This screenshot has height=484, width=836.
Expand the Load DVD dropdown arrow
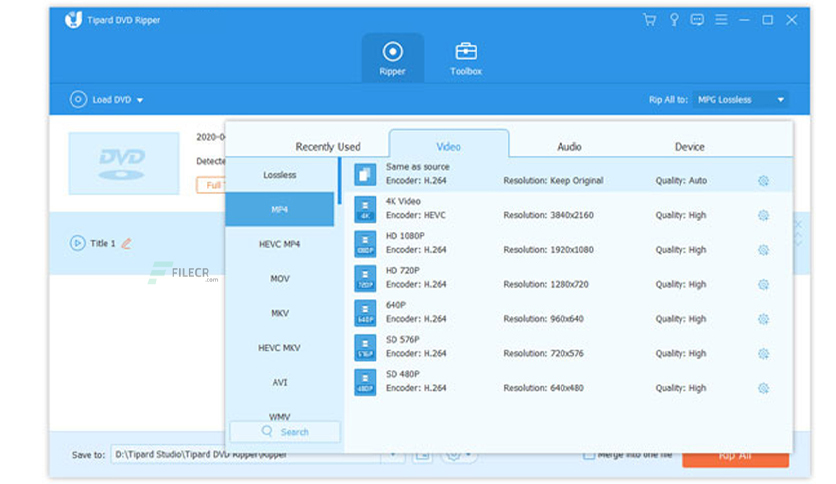coord(140,100)
